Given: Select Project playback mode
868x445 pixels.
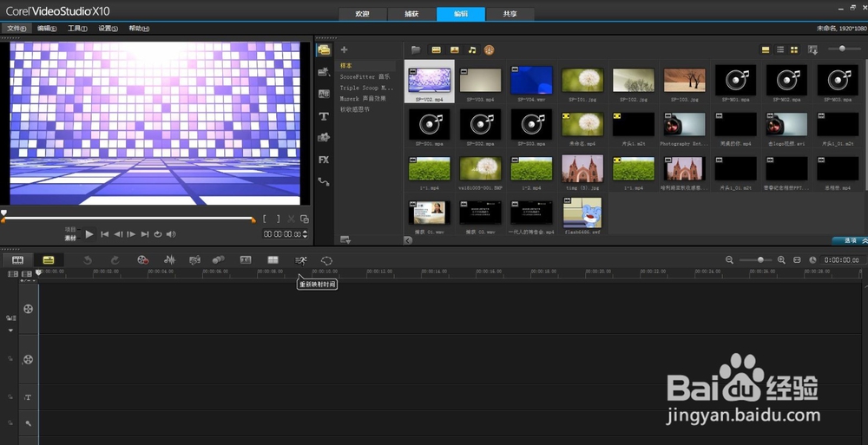Looking at the screenshot, I should click(70, 229).
